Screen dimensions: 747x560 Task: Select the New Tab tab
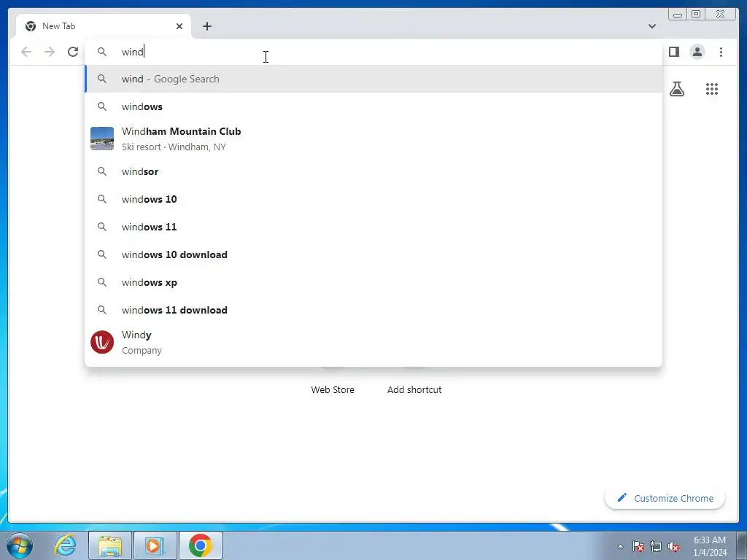coord(103,26)
